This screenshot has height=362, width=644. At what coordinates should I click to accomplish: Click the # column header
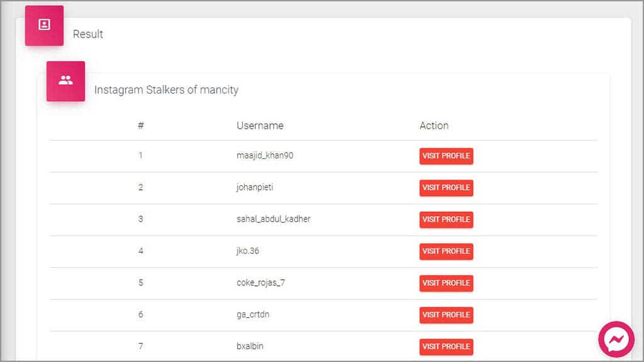141,126
